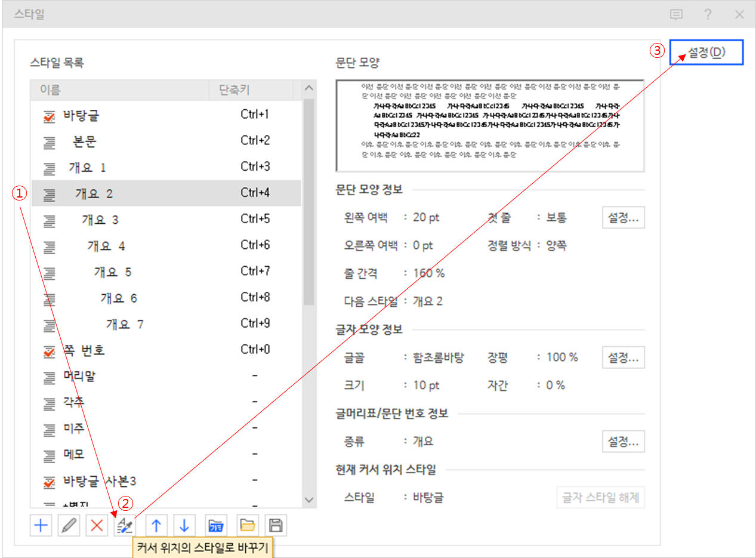The width and height of the screenshot is (756, 558).
Task: Toggle the checkbox next to 쪽 번호 style
Action: point(50,349)
